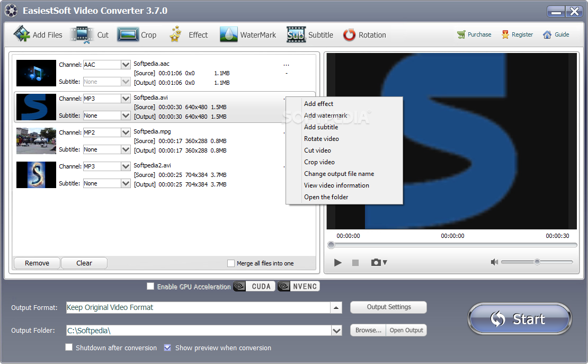Screen dimensions: 588x364
Task: Select the Softpedia.aac music thumbnail
Action: 36,73
